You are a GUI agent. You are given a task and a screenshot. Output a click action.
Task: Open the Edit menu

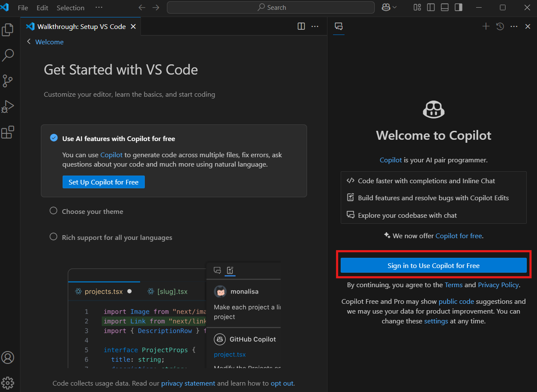[x=42, y=8]
